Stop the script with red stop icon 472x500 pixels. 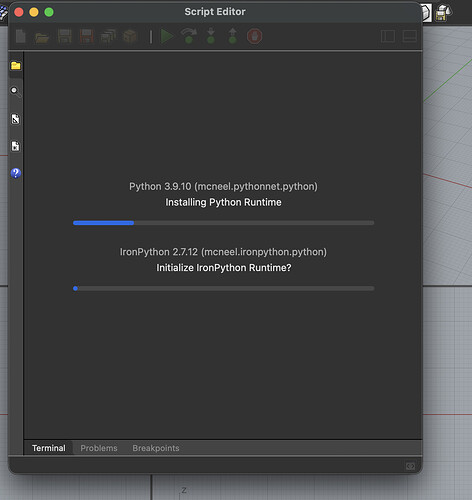pos(254,36)
